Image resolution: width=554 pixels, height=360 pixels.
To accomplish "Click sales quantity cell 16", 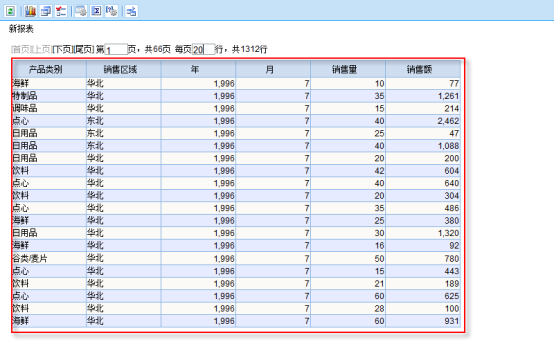I will click(x=348, y=246).
